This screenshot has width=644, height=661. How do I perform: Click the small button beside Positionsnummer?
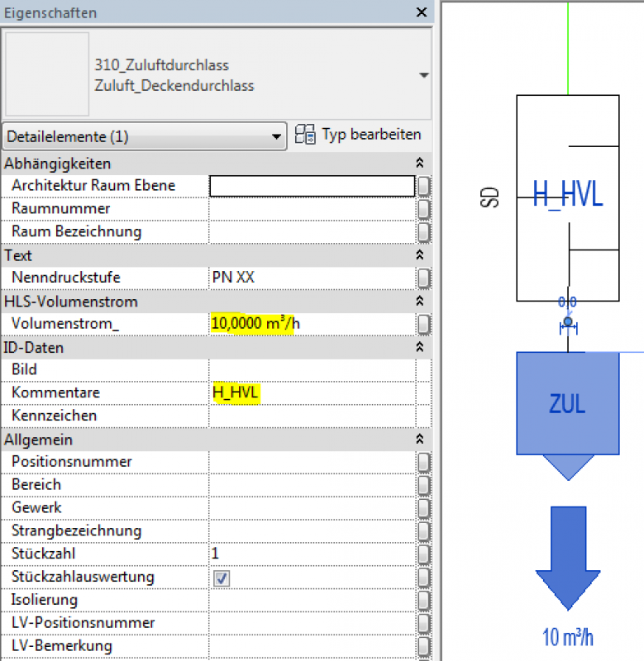(x=423, y=462)
